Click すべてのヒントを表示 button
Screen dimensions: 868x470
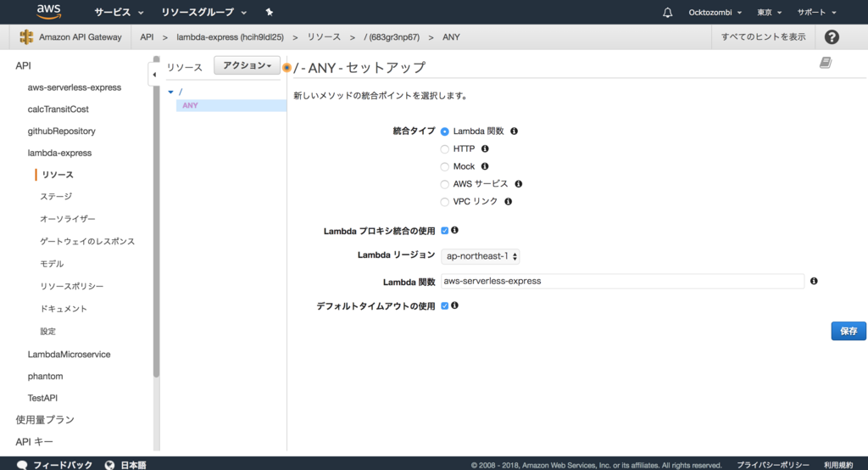[763, 37]
